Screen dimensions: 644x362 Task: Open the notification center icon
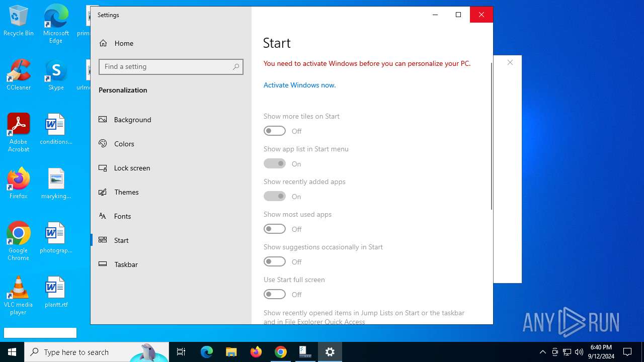(x=627, y=352)
